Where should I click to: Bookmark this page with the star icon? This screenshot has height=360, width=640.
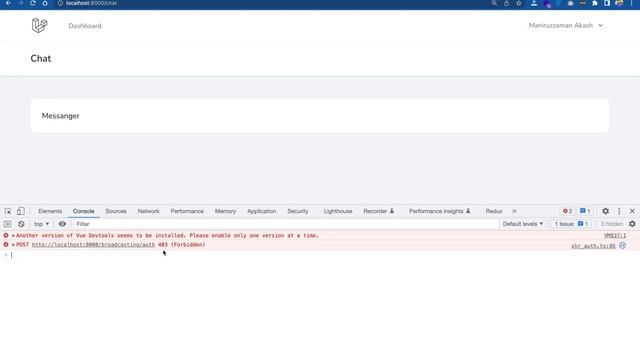[519, 3]
